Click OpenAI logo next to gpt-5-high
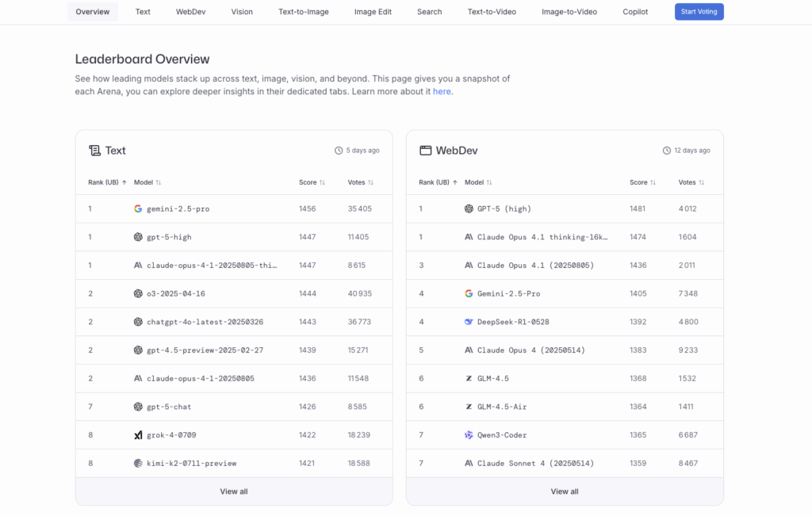 coord(138,237)
